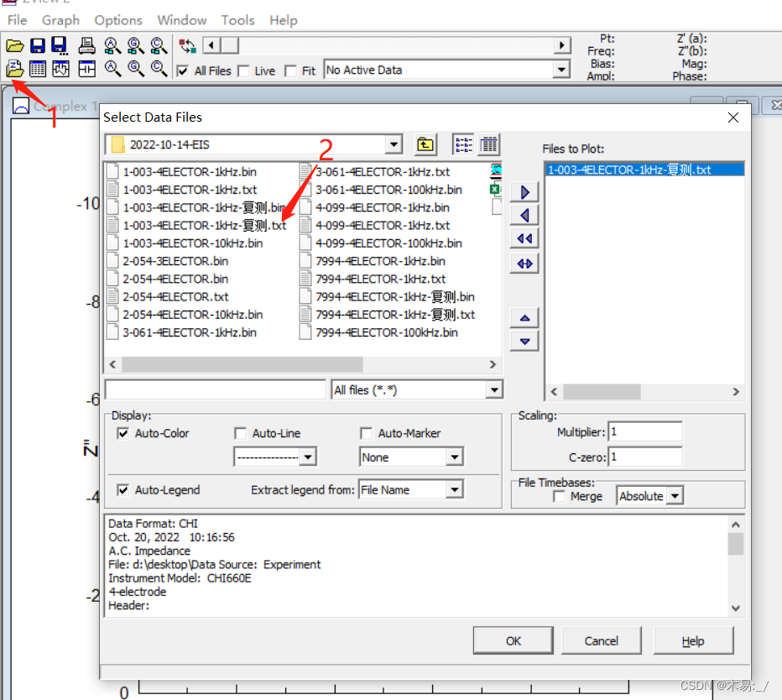Viewport: 782px width, 700px height.
Task: Toggle the Auto-Color checkbox
Action: point(123,433)
